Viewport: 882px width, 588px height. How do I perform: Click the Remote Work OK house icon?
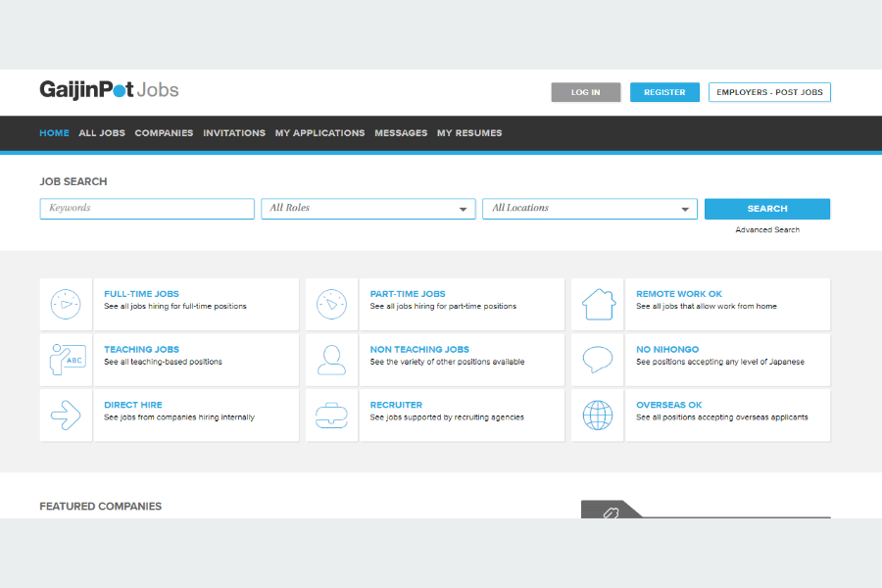(598, 305)
